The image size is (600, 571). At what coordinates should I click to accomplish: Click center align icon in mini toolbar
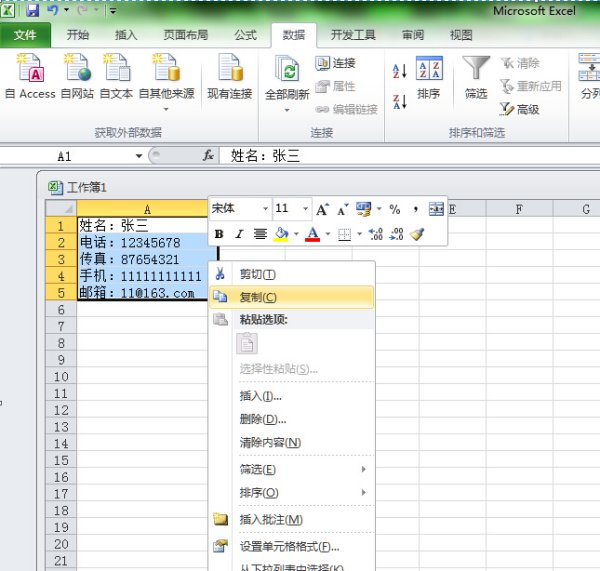[x=260, y=234]
